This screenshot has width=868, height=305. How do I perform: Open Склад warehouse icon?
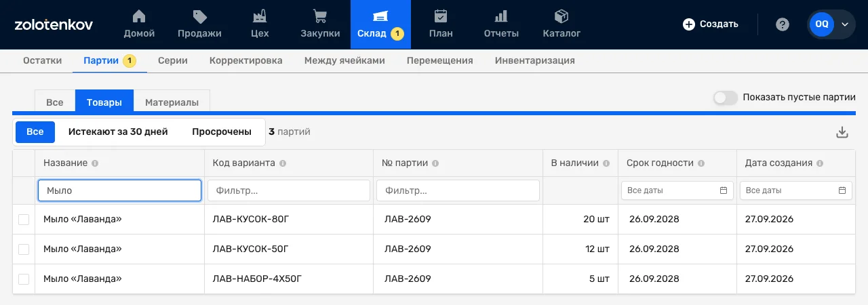pyautogui.click(x=380, y=16)
